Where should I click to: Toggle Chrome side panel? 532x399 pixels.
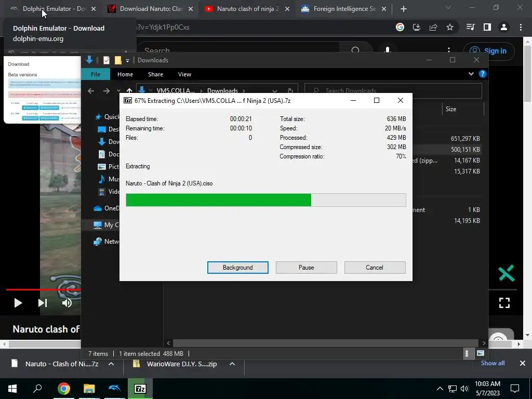[487, 27]
